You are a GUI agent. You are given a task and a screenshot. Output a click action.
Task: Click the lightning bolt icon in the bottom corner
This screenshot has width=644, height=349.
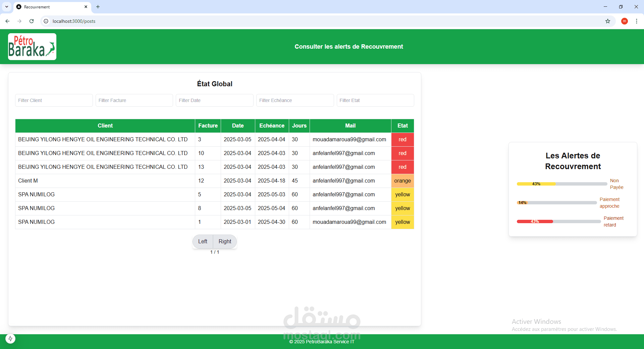click(x=10, y=339)
